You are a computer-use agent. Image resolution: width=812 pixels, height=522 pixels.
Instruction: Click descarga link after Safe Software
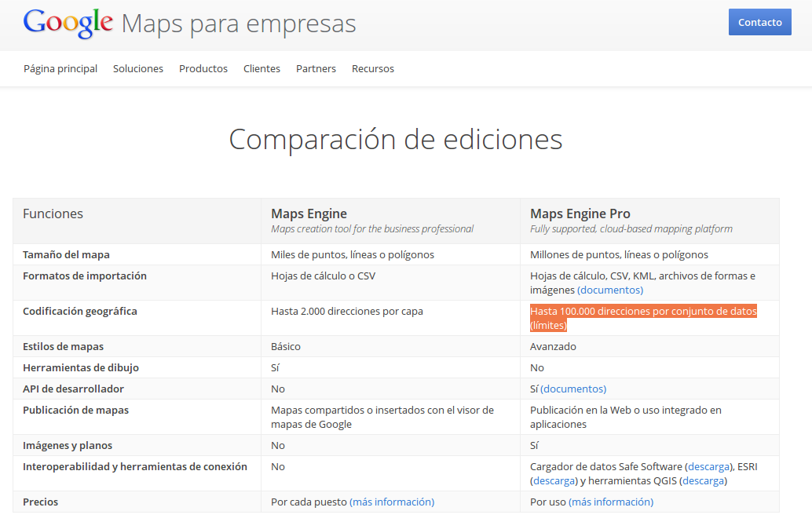(x=709, y=466)
